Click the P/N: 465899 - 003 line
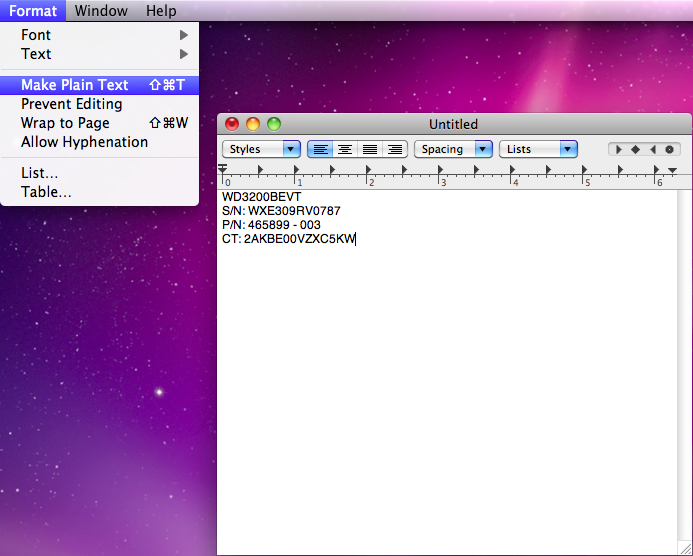Image resolution: width=693 pixels, height=556 pixels. 271,225
